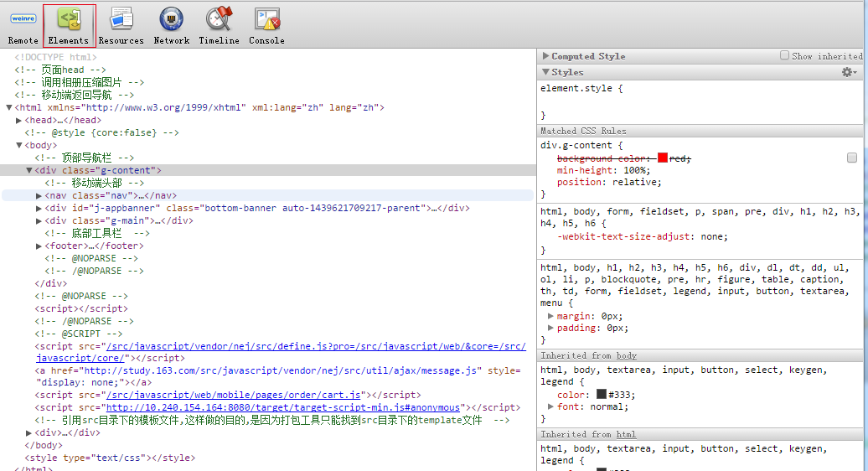Select the 页面head comment line
This screenshot has width=868, height=471.
(x=60, y=70)
